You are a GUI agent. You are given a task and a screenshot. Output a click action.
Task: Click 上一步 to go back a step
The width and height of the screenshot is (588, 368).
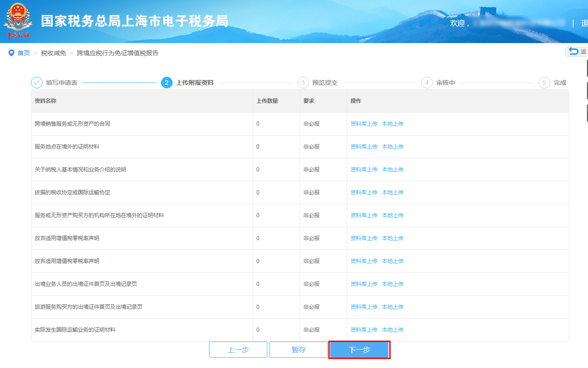[x=238, y=349]
